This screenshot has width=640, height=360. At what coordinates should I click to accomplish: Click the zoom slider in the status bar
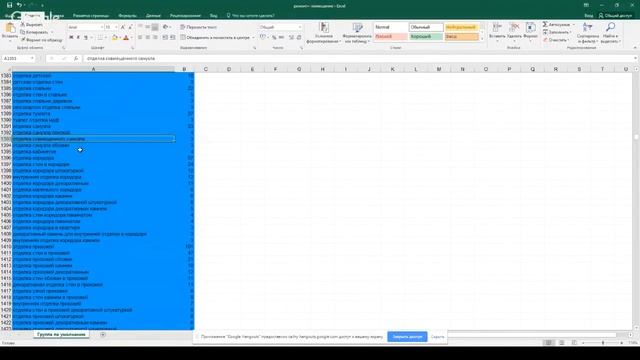click(x=603, y=343)
